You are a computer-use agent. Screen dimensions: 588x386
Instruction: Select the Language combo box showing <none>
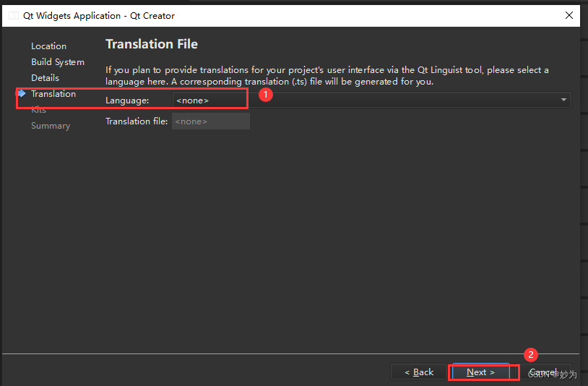(x=371, y=100)
